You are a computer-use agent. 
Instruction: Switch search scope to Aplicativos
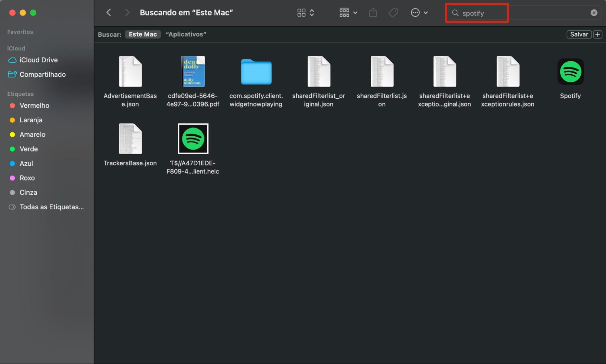click(186, 34)
